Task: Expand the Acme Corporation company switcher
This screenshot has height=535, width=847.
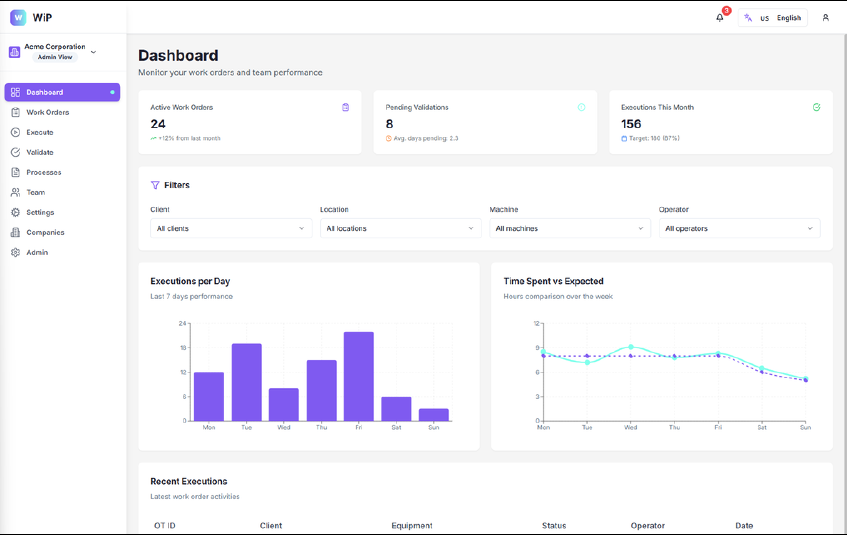Action: (53, 52)
